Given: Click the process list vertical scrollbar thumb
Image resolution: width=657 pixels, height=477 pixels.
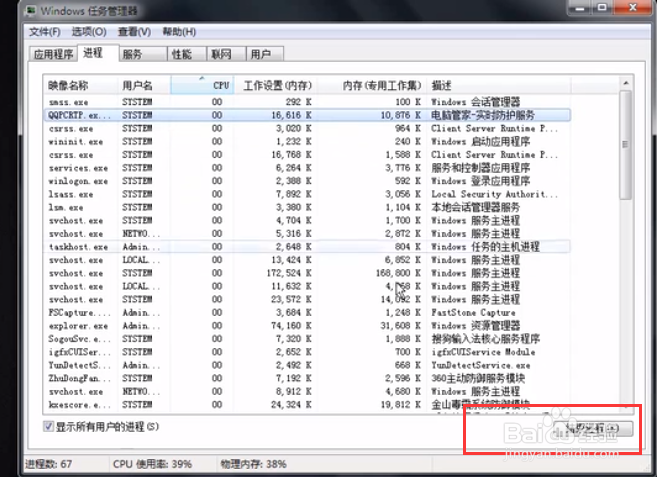Looking at the screenshot, I should (x=626, y=145).
